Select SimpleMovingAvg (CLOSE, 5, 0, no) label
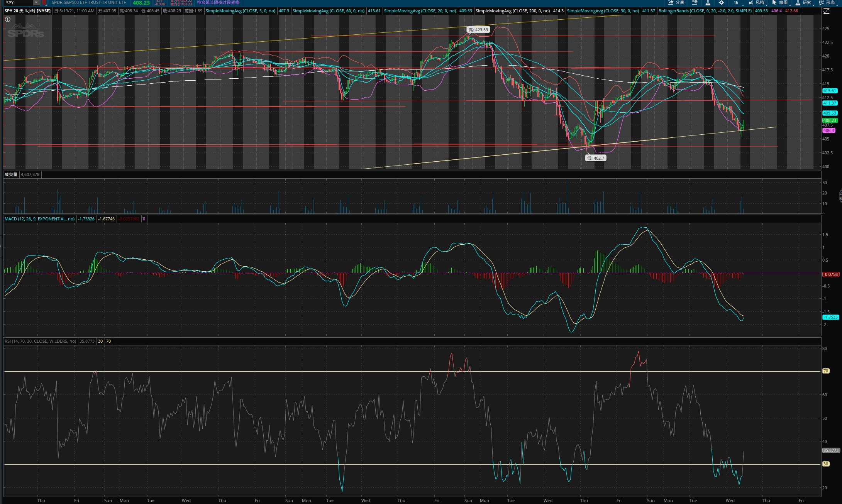The width and height of the screenshot is (842, 504). pyautogui.click(x=241, y=11)
